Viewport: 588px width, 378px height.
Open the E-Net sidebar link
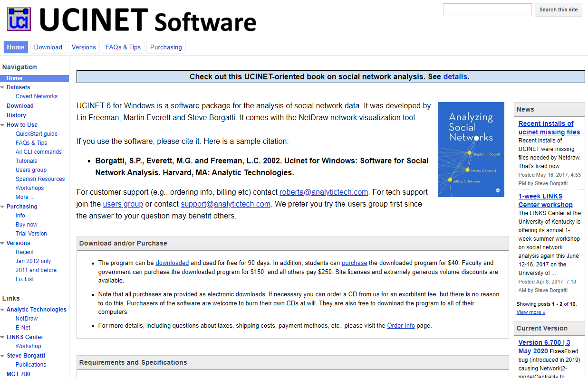point(23,328)
